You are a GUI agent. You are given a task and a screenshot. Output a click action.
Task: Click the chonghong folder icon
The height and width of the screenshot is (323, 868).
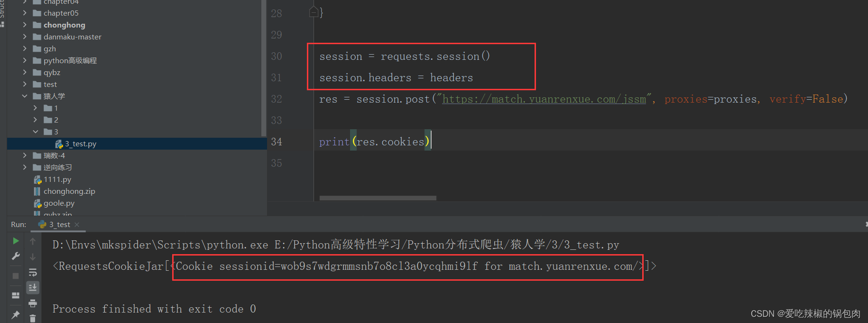coord(37,25)
